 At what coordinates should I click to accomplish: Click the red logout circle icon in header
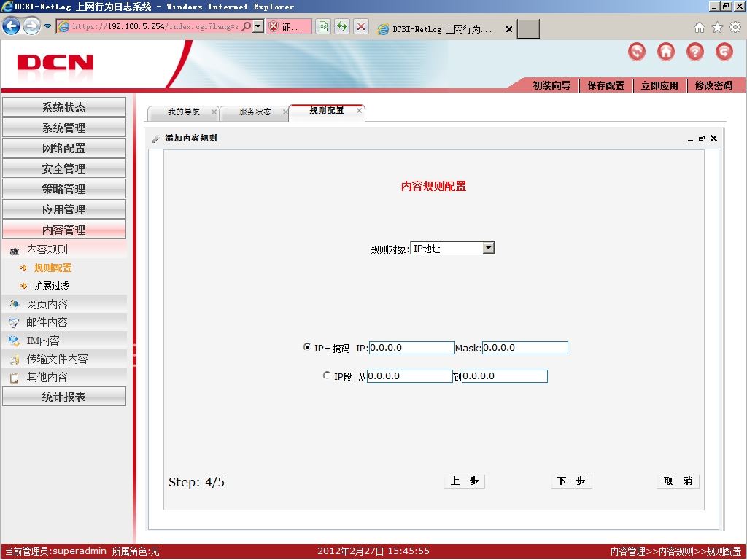724,52
